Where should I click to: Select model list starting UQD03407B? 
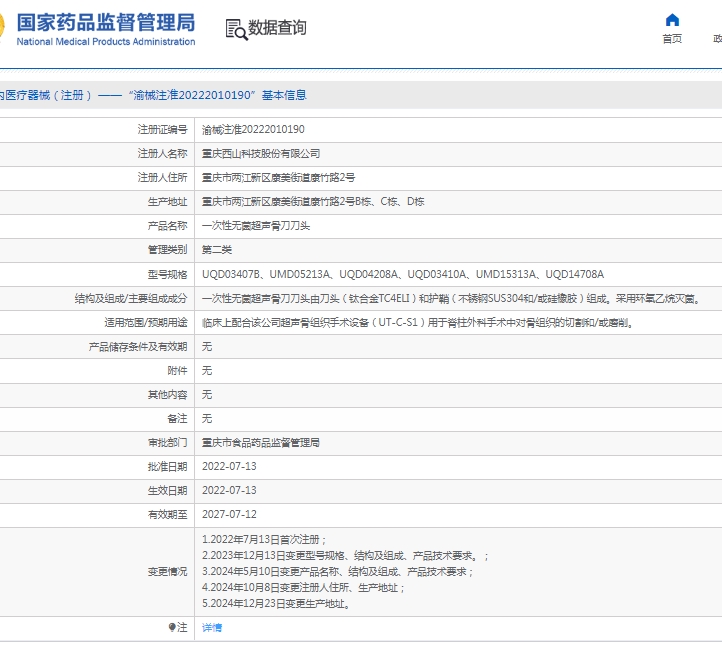[x=403, y=274]
